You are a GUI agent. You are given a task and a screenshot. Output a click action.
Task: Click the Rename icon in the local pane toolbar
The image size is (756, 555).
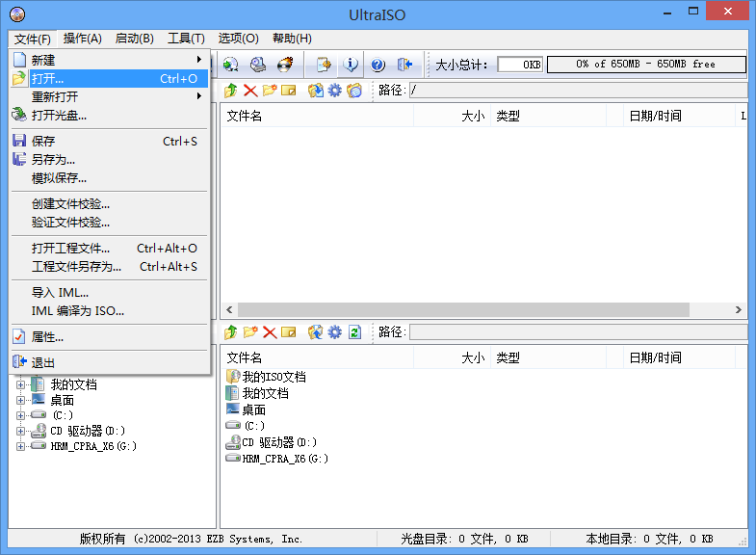pos(289,332)
